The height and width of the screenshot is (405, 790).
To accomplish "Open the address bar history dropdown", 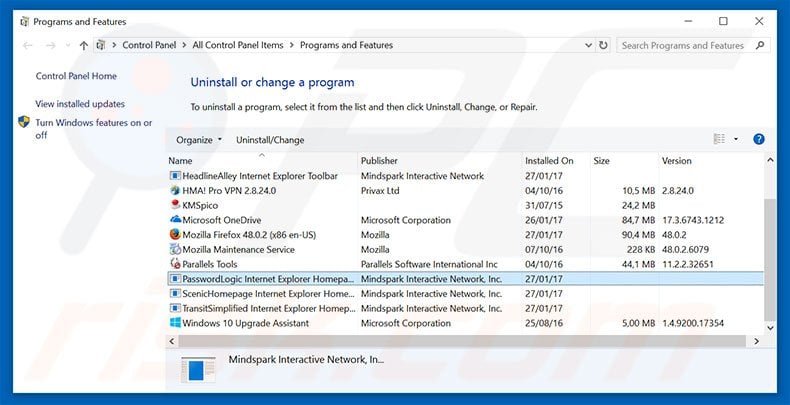I will pyautogui.click(x=588, y=45).
